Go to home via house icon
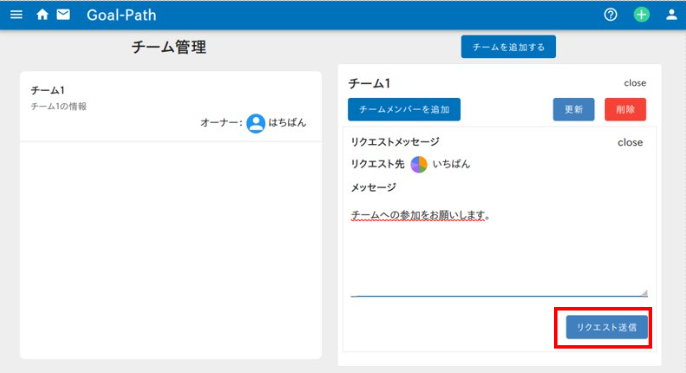This screenshot has height=373, width=686. click(42, 15)
